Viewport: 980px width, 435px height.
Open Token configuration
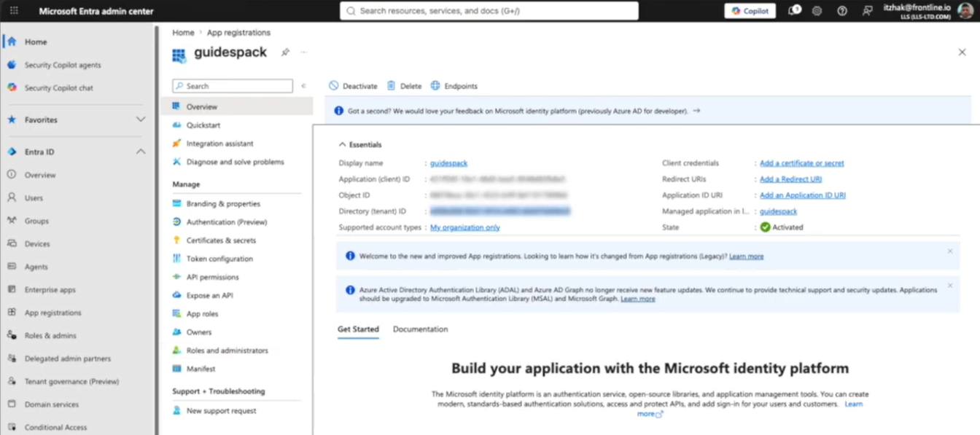tap(219, 259)
